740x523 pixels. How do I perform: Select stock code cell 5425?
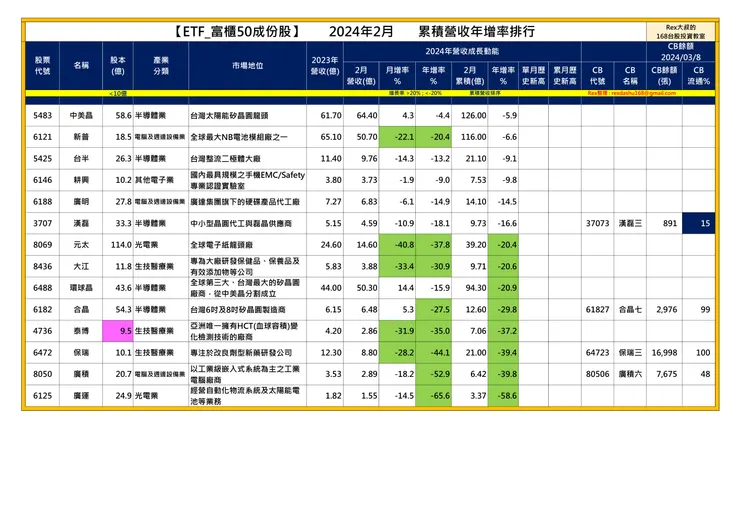42,159
